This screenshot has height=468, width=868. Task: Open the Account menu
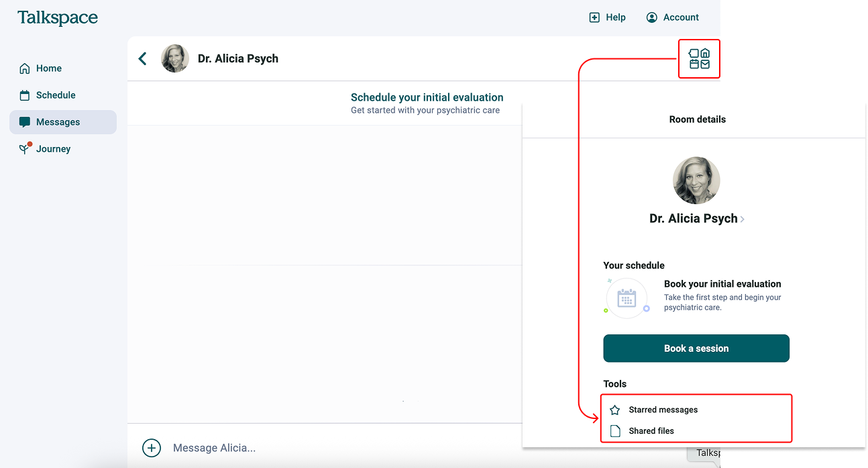(x=672, y=17)
